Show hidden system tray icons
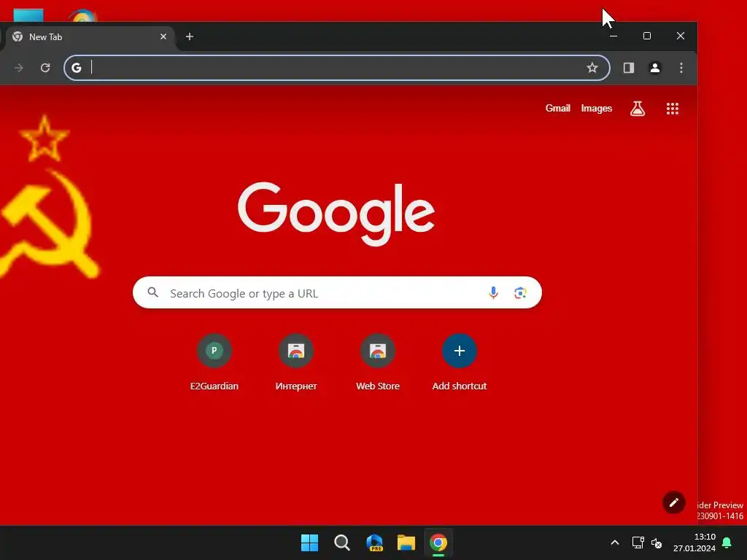Screen dimensions: 747x560 pos(614,542)
